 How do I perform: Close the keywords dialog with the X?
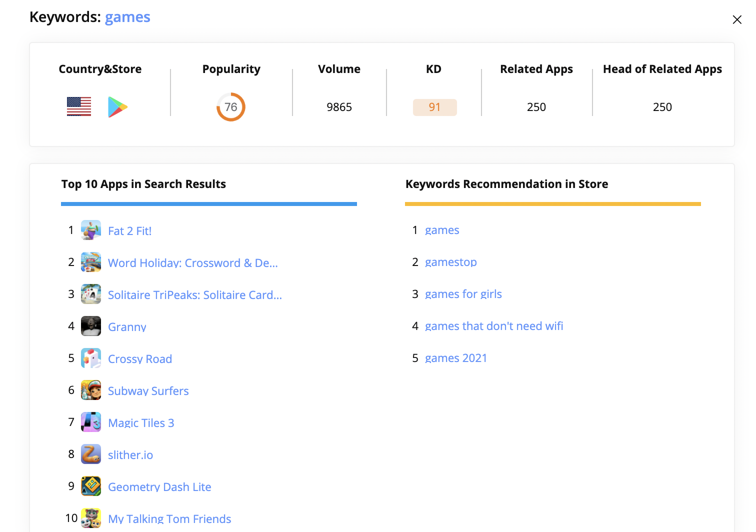click(736, 19)
